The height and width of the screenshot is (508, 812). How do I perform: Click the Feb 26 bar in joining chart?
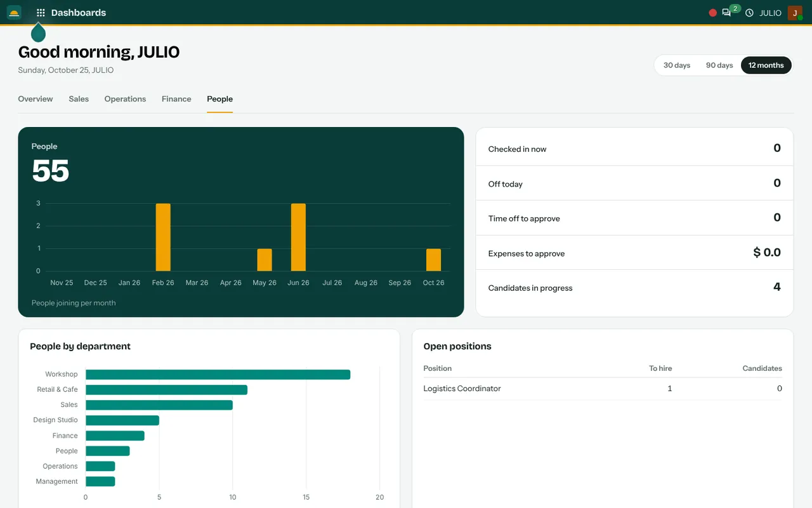point(163,237)
